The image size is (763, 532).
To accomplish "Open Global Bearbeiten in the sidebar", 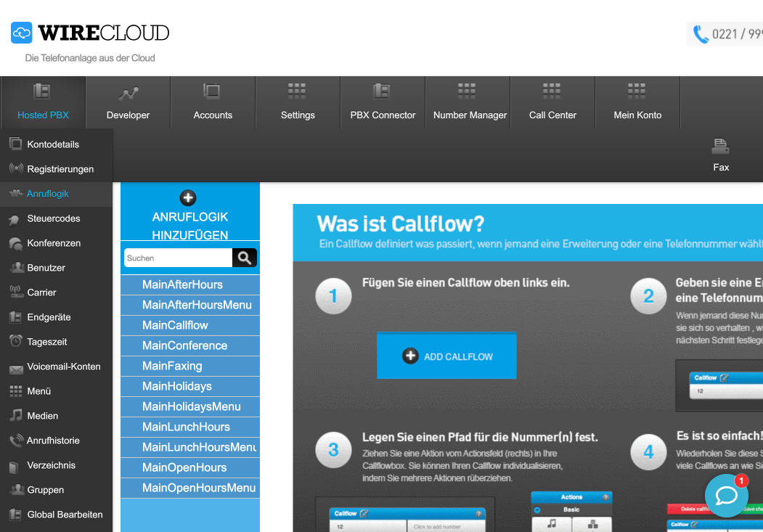I will point(65,515).
